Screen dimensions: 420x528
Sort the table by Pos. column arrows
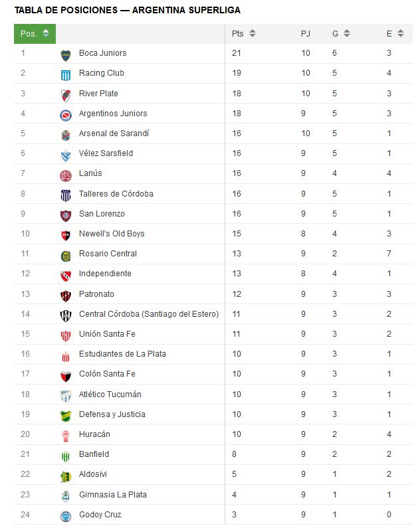[46, 33]
